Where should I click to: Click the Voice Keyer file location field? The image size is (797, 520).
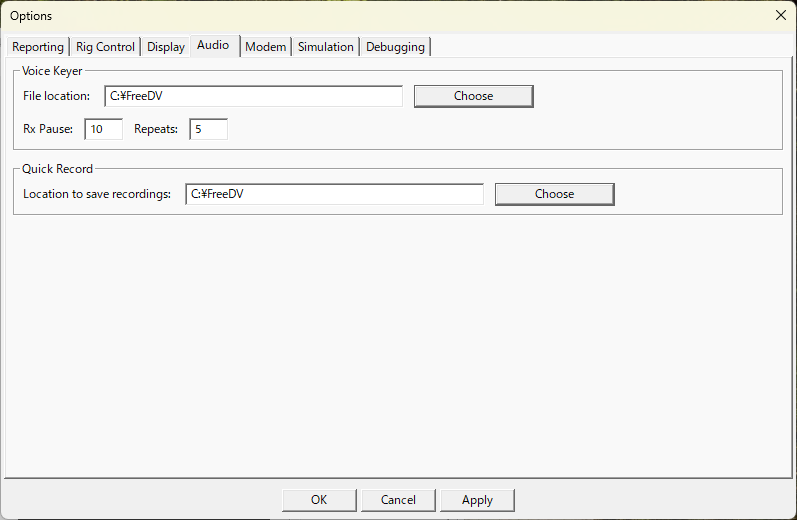[x=254, y=96]
